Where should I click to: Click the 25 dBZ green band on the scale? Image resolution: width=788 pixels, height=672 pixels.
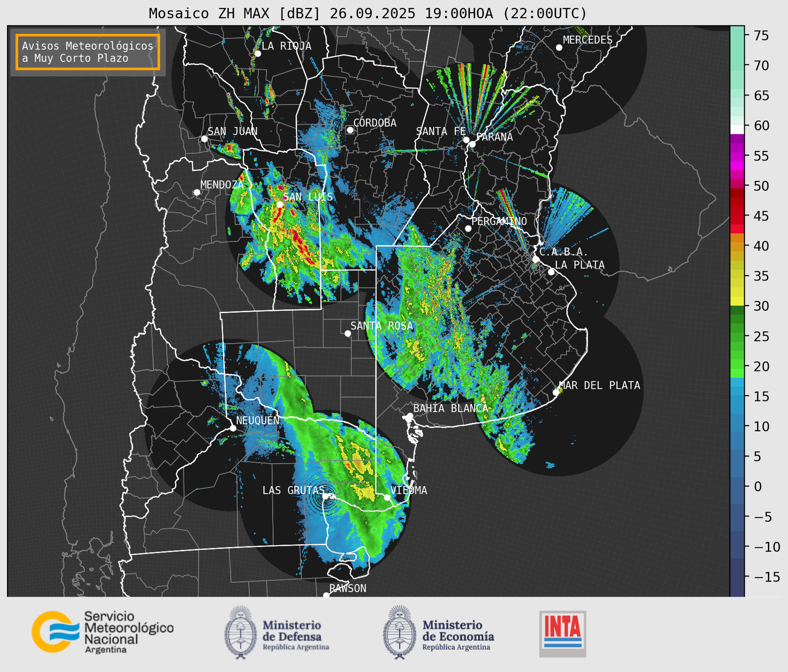[737, 336]
